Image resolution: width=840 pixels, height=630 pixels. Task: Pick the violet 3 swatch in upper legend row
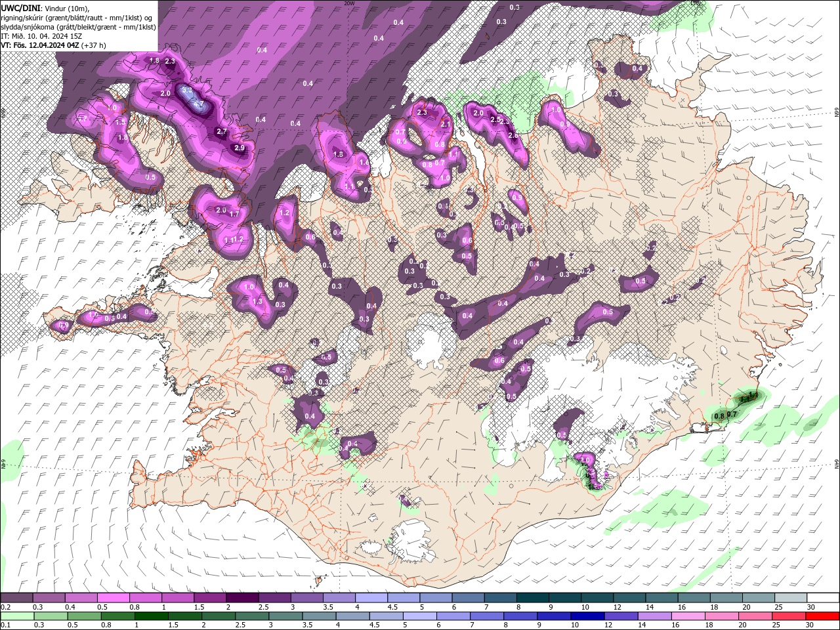306,598
